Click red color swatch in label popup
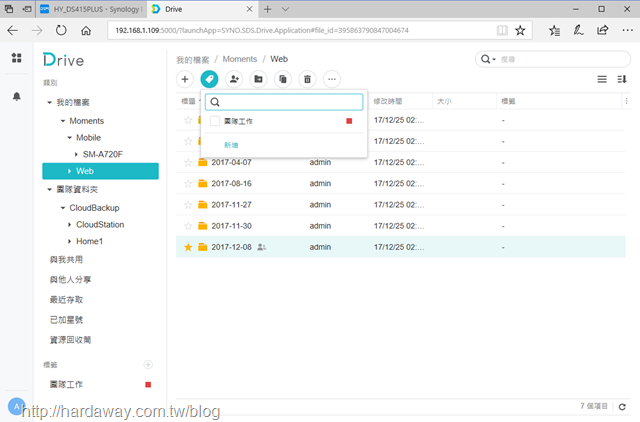Viewport: 640px width, 422px height. click(349, 121)
